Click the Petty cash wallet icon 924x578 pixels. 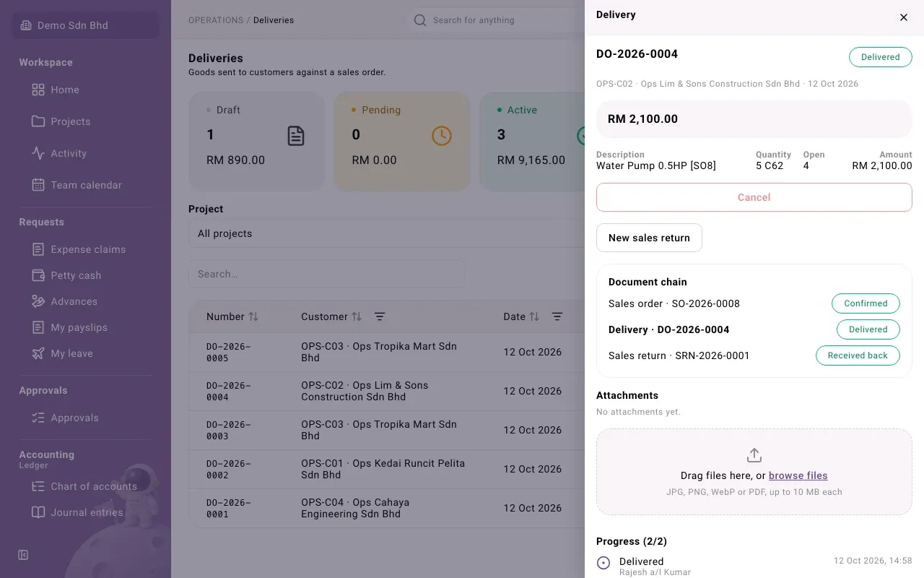(x=38, y=275)
